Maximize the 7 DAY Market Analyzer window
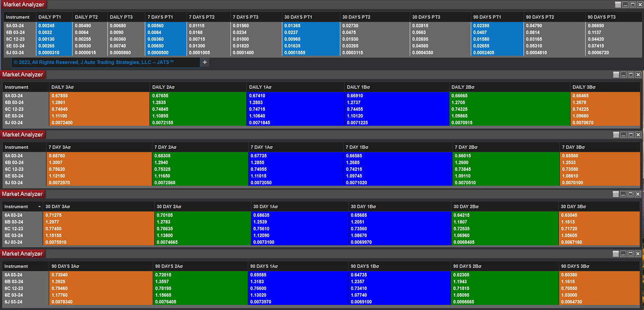This screenshot has width=644, height=310. tap(631, 134)
